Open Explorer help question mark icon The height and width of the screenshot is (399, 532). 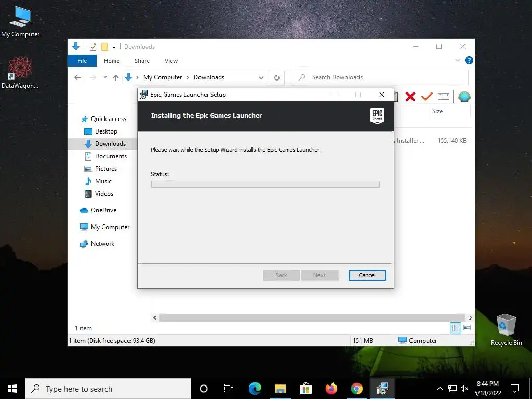[x=469, y=60]
